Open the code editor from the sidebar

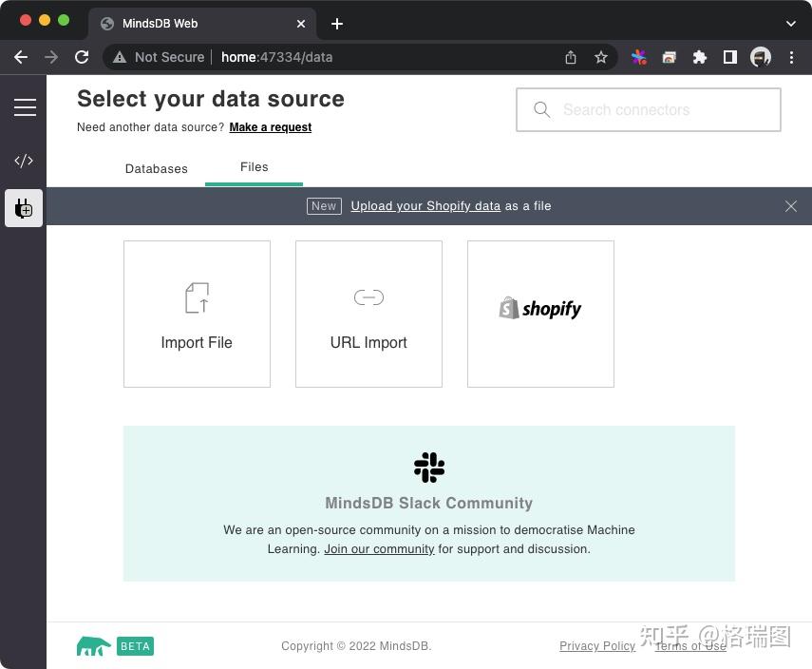(24, 161)
